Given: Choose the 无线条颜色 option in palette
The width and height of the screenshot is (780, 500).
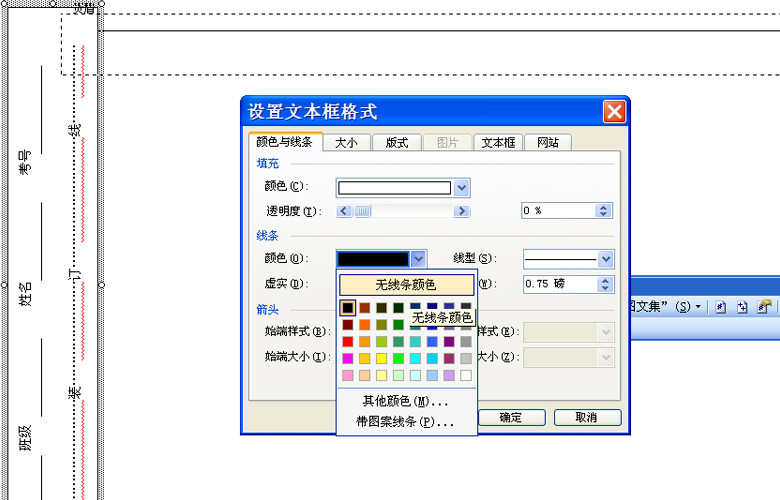Looking at the screenshot, I should click(406, 285).
